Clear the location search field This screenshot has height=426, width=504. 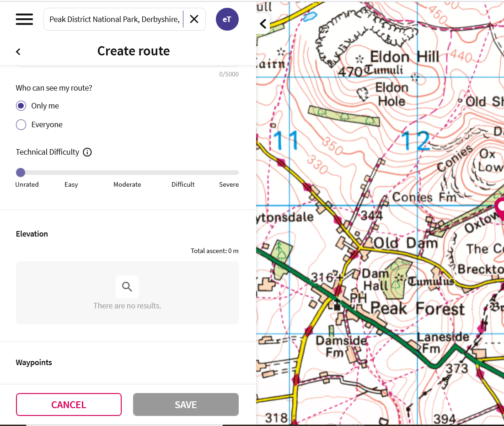194,19
